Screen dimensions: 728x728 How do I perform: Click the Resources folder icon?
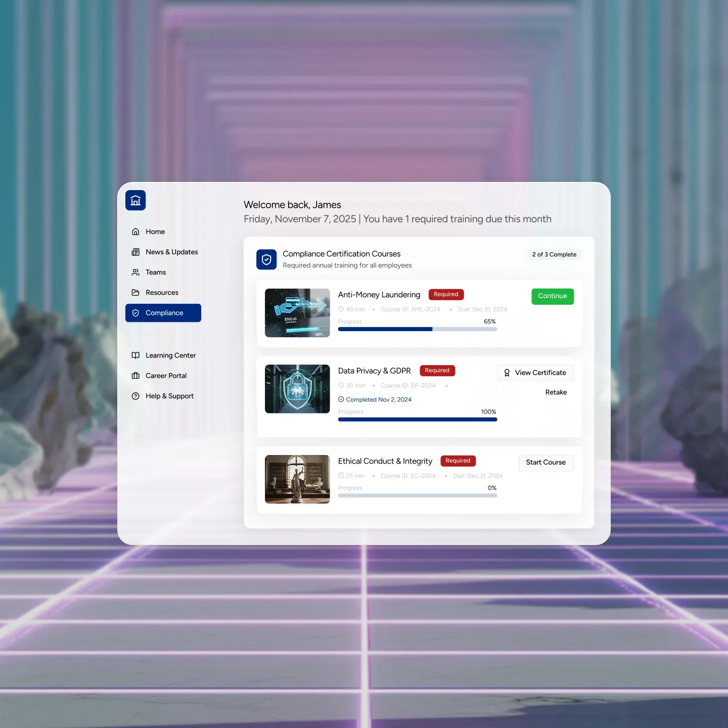[x=135, y=293]
